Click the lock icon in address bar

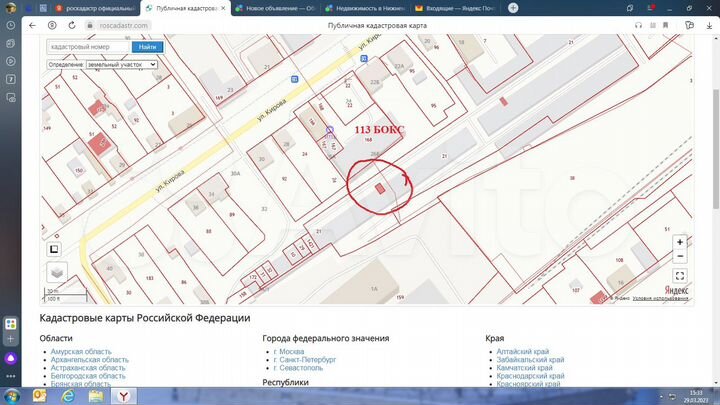click(90, 25)
